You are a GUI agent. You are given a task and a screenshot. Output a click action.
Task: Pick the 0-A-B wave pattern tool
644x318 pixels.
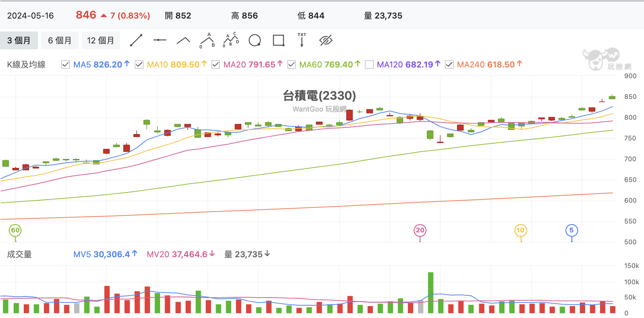207,40
